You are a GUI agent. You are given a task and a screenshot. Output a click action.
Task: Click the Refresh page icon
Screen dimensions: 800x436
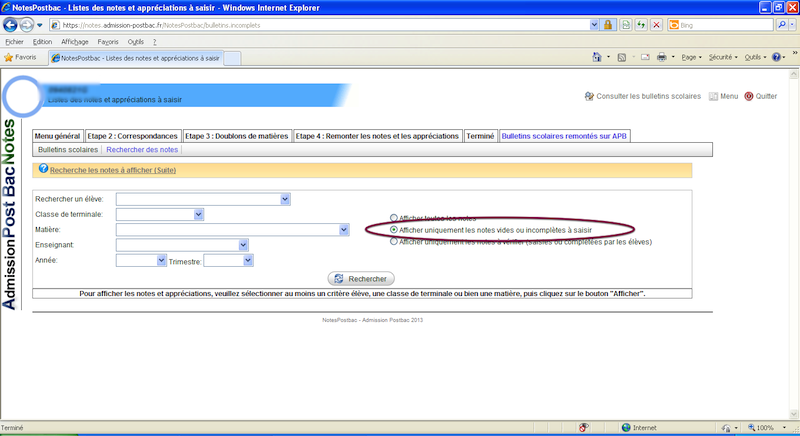[x=640, y=24]
